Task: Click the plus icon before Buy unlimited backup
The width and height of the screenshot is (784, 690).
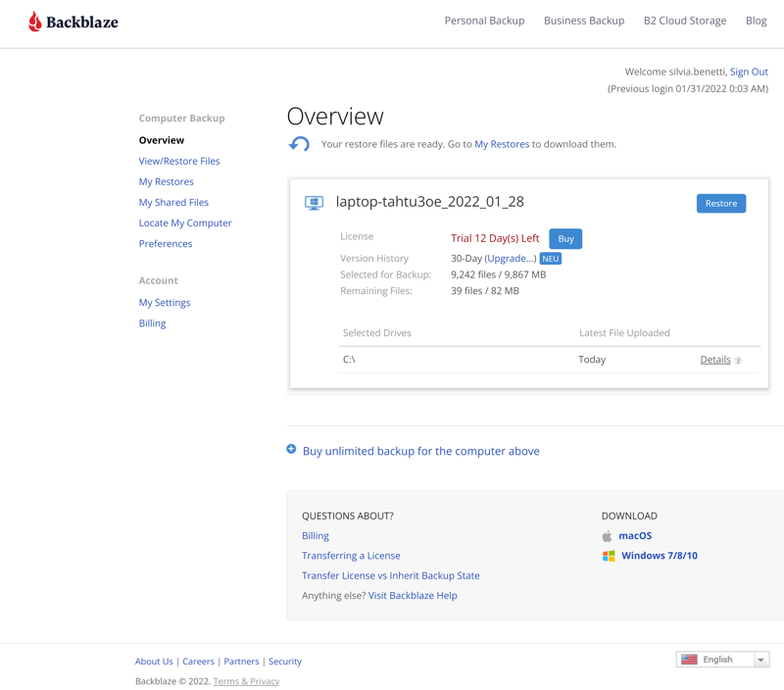Action: click(x=291, y=449)
